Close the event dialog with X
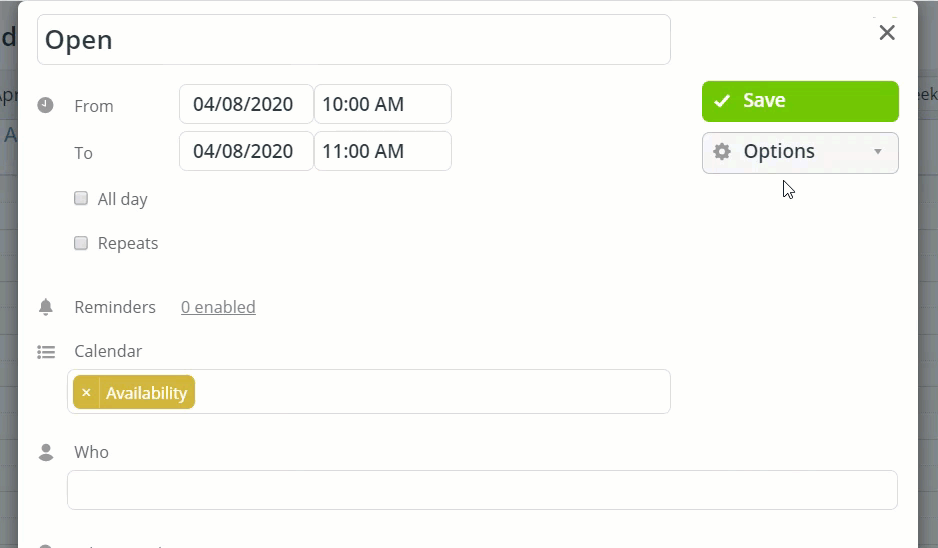Viewport: 938px width, 548px height. click(x=886, y=33)
